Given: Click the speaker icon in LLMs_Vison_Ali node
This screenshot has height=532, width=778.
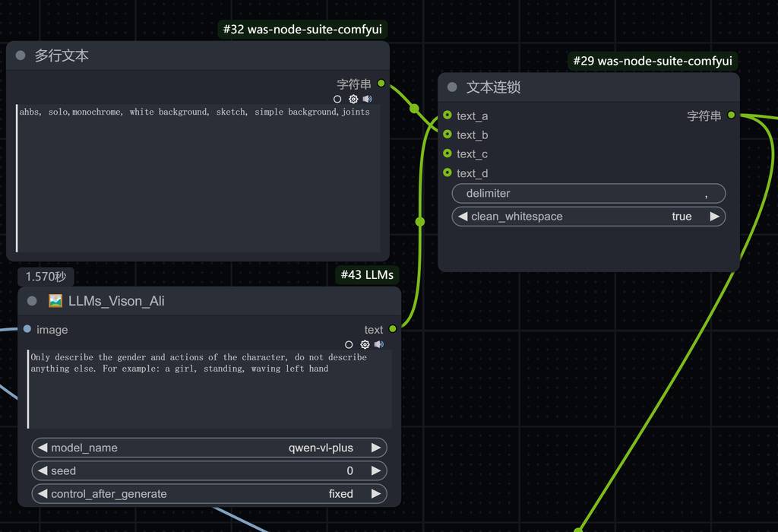Looking at the screenshot, I should [379, 345].
